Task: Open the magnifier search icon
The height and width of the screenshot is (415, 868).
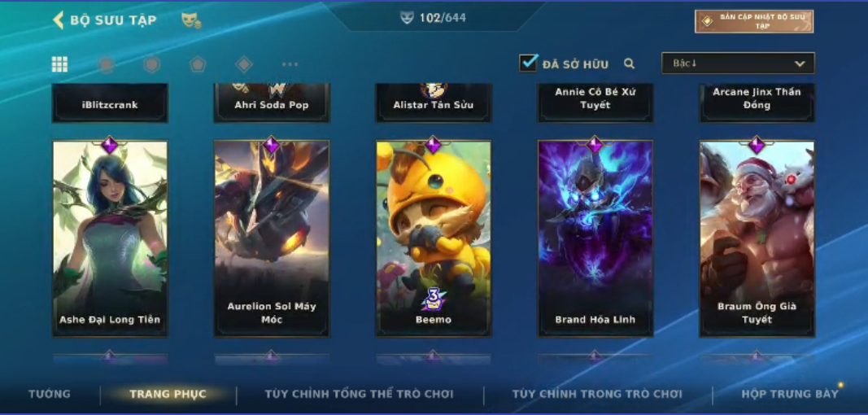Action: coord(630,63)
